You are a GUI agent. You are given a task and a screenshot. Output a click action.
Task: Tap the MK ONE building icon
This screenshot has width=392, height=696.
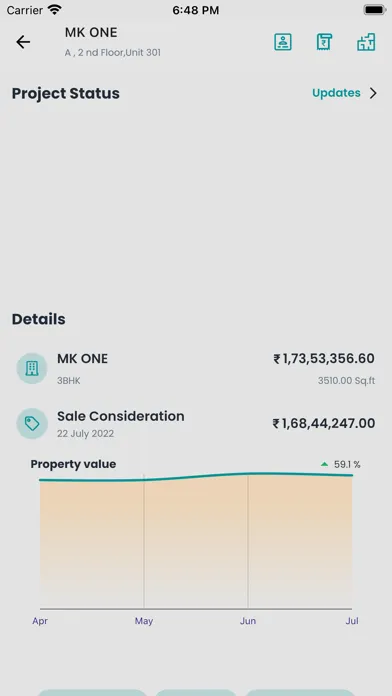(x=32, y=368)
